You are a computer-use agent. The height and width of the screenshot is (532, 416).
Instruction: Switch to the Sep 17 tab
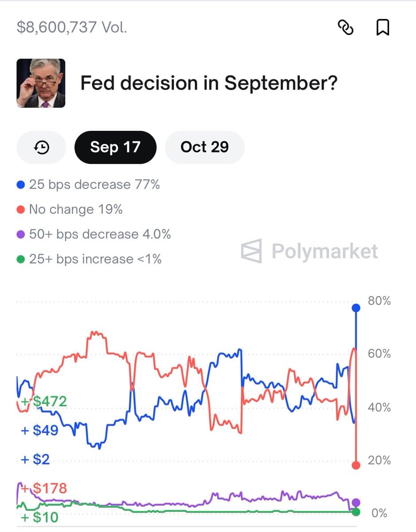[x=115, y=147]
